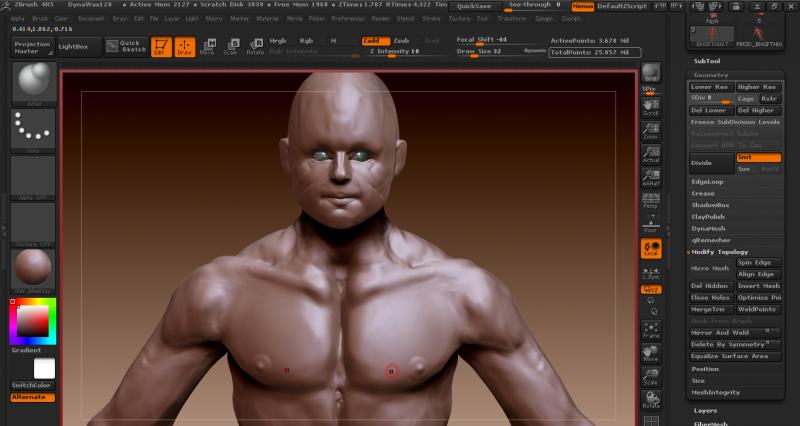This screenshot has width=800, height=426.
Task: Activate Edit mode button
Action: point(161,47)
